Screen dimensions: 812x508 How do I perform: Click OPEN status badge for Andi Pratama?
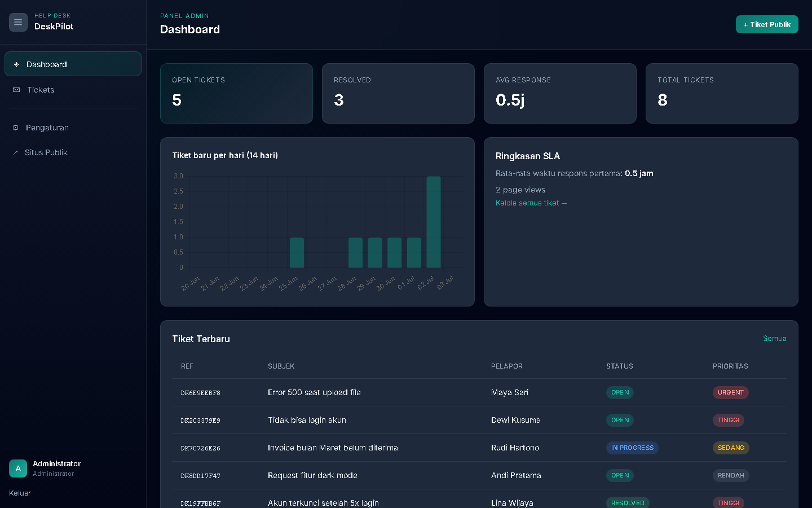tap(620, 475)
